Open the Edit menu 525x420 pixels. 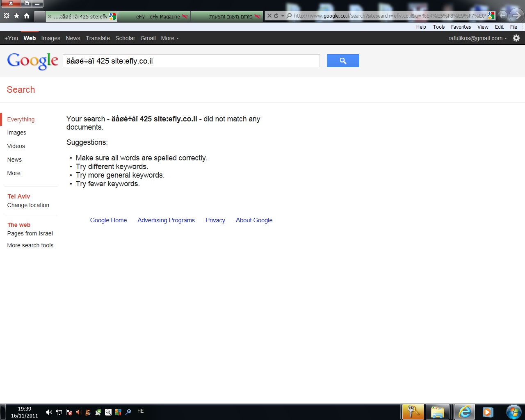pos(499,27)
